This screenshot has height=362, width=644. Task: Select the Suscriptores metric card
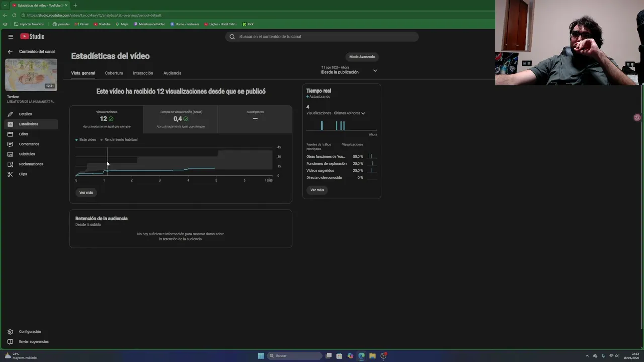tap(255, 119)
